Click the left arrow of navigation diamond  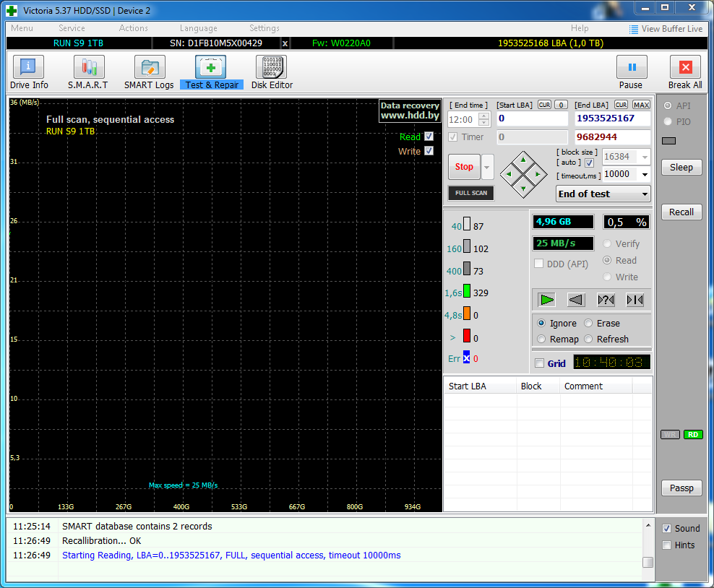pos(509,174)
